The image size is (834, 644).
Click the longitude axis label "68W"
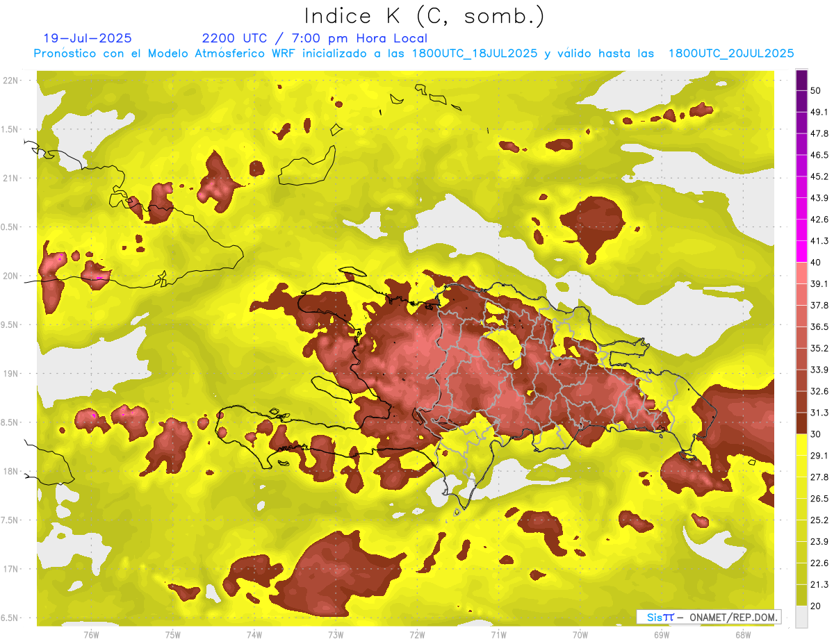[743, 635]
